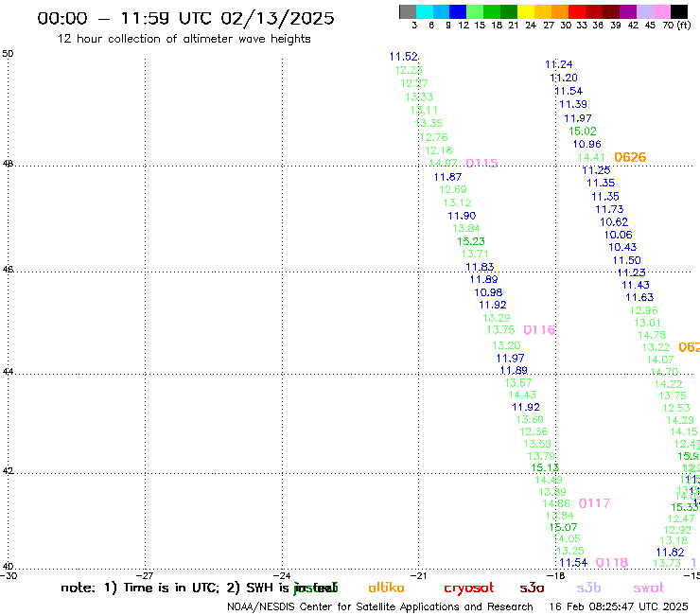Click the altika satellite legend label

coord(386,588)
